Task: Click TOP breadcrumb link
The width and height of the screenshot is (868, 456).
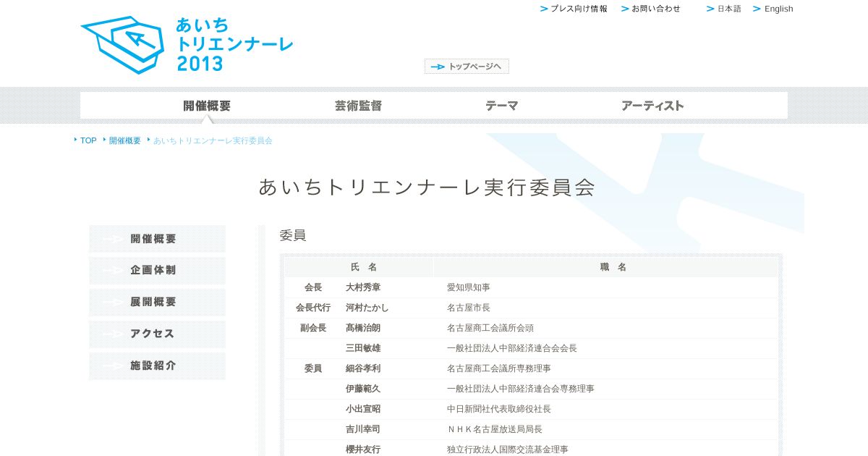Action: [88, 140]
